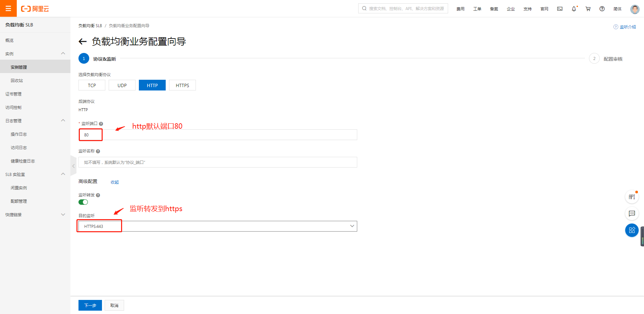
Task: Go back using the arrow beside the title
Action: click(83, 42)
